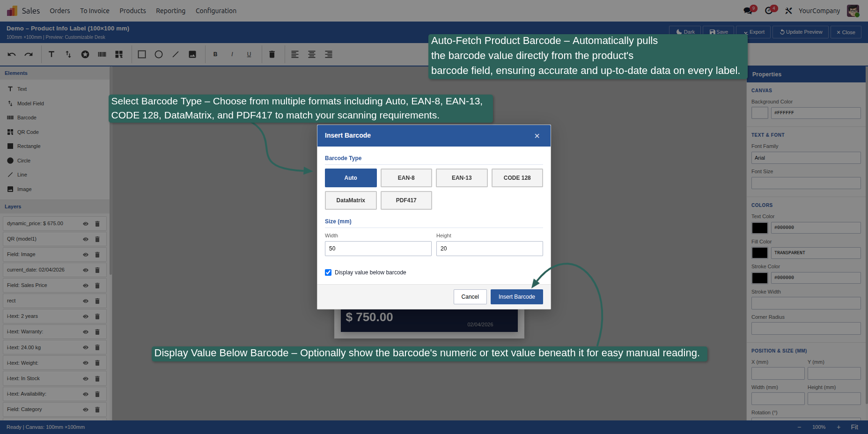
Task: Click the delete trash icon in toolbar
Action: coord(272,54)
